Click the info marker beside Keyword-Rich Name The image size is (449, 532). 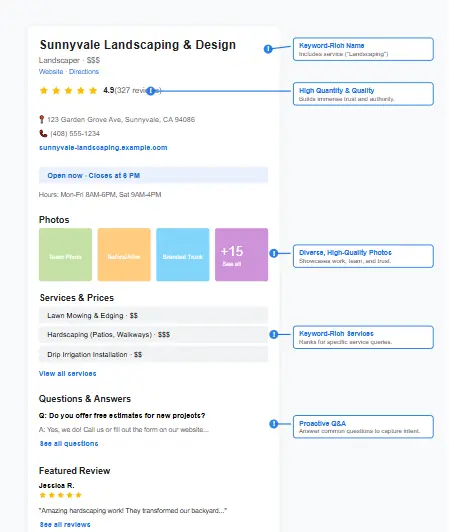(268, 49)
